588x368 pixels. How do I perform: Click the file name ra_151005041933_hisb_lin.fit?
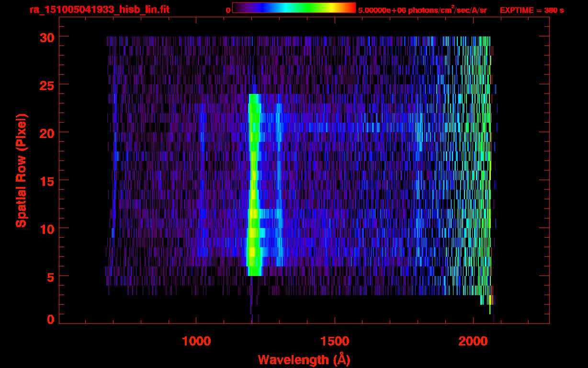[x=99, y=10]
